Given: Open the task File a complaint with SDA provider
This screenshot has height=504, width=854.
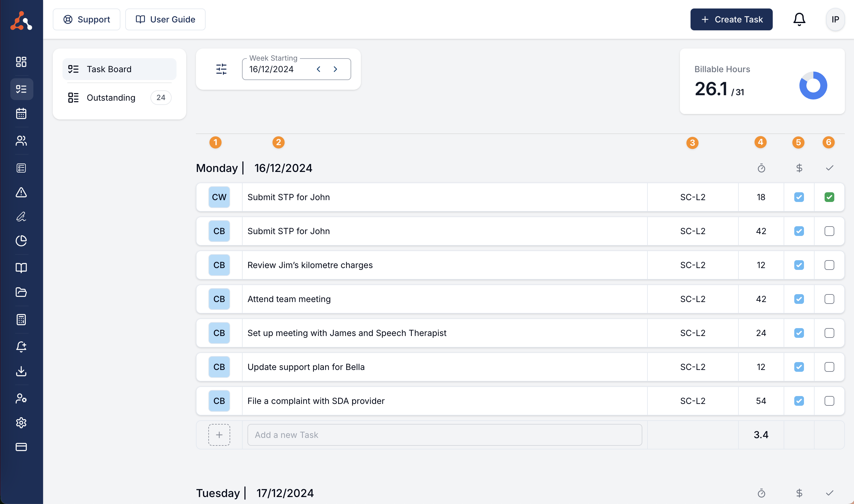Looking at the screenshot, I should pos(316,401).
